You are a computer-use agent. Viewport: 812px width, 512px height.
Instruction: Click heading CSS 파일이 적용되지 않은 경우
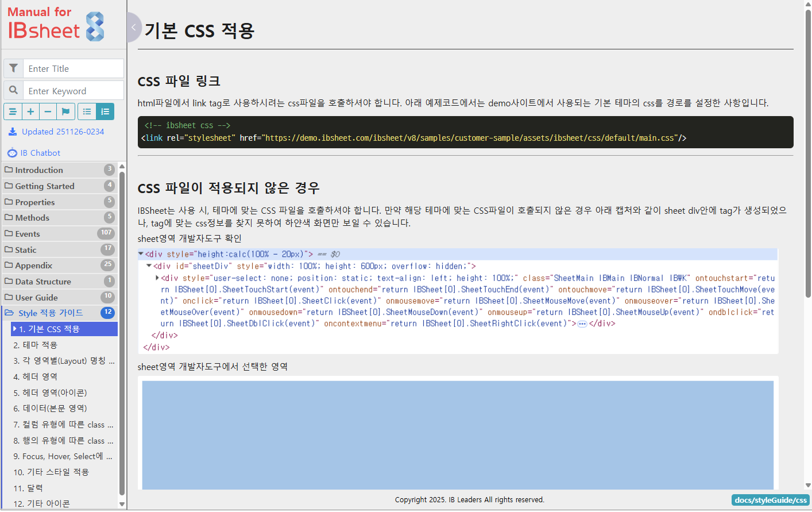(229, 188)
